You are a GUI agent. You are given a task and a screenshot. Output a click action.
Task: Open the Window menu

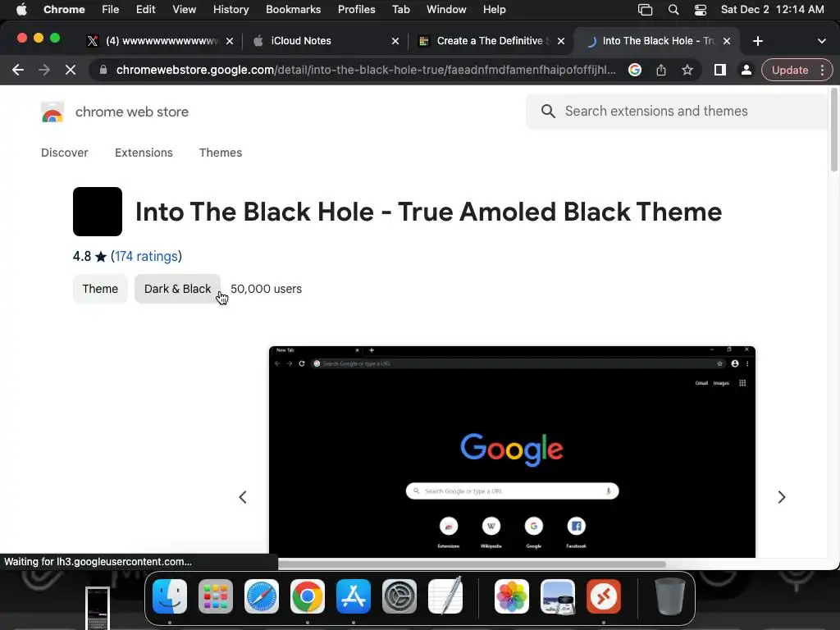pos(446,10)
